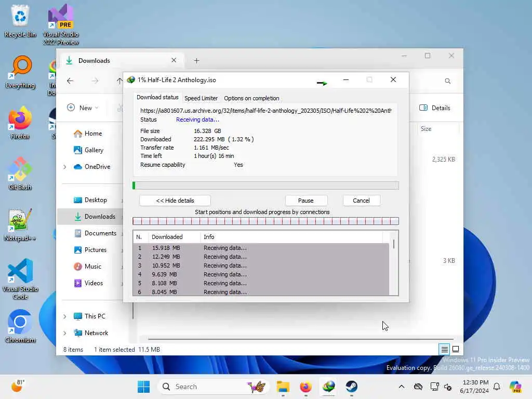Click the archive.org download URL text

tap(266, 111)
